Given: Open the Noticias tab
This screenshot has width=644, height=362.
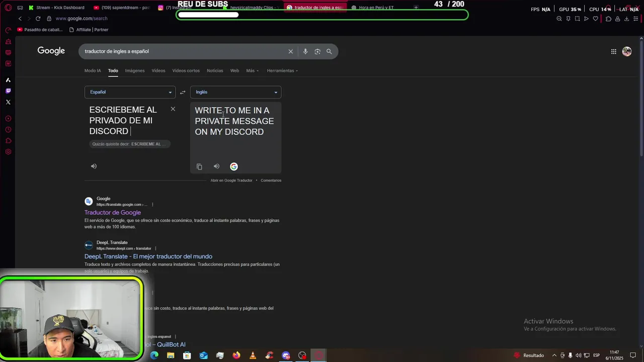Looking at the screenshot, I should click(x=215, y=70).
